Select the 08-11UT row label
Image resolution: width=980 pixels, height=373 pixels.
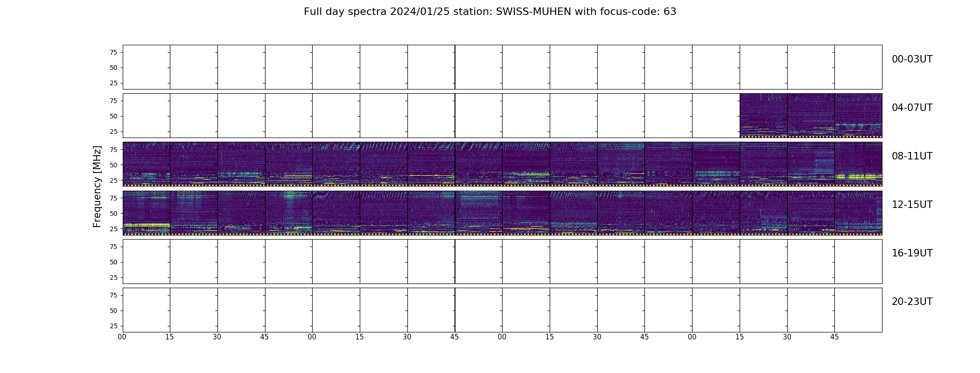(912, 156)
